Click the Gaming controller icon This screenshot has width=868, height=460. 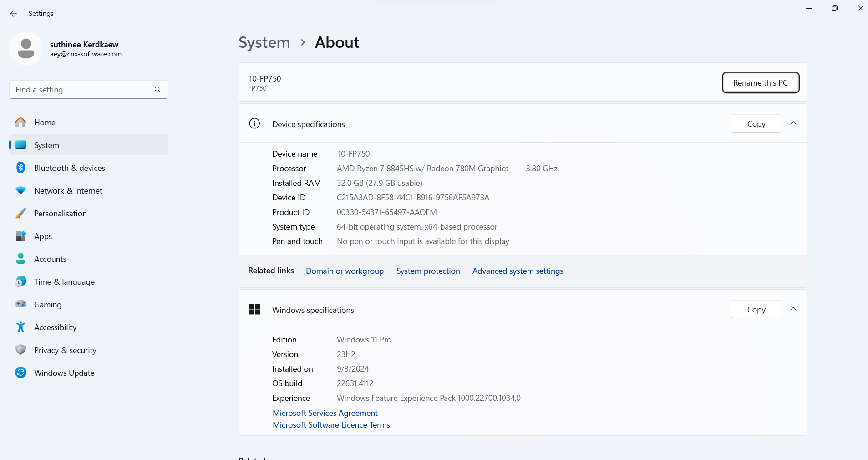click(x=20, y=304)
